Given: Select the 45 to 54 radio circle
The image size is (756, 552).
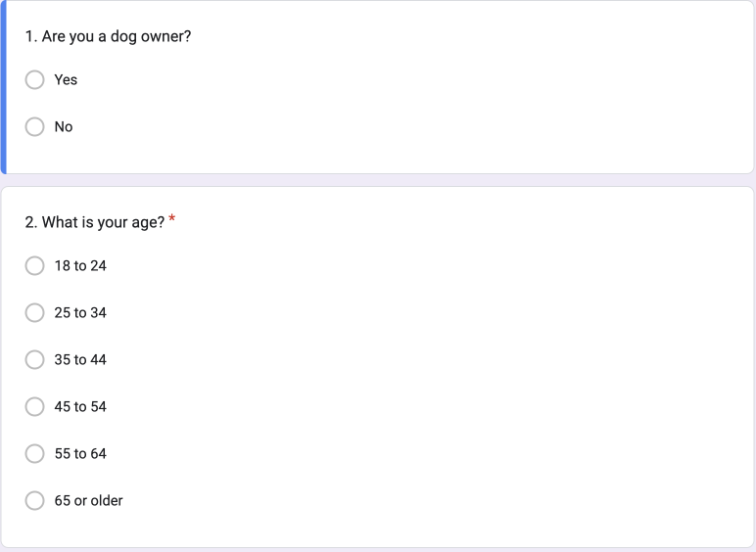Looking at the screenshot, I should click(x=35, y=407).
